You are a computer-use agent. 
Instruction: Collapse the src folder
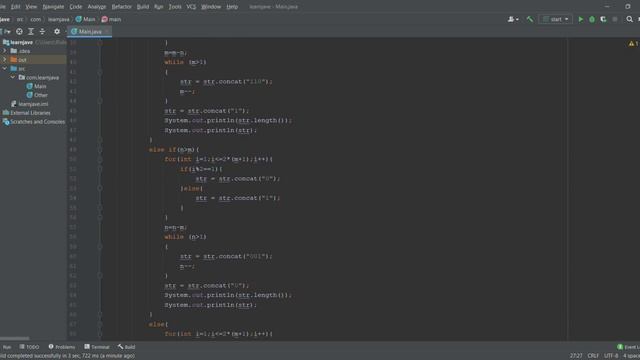click(x=5, y=69)
